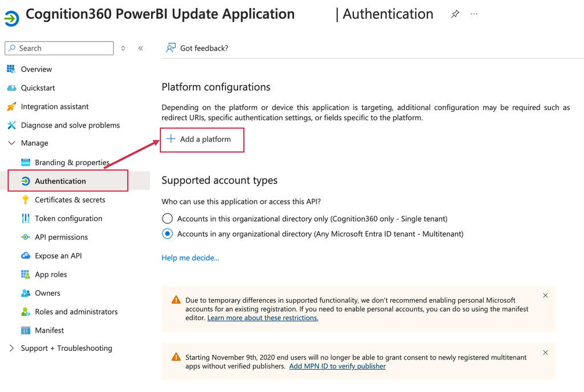Click the Roles and administrators icon
Viewport: 584px width, 392px height.
coord(25,312)
